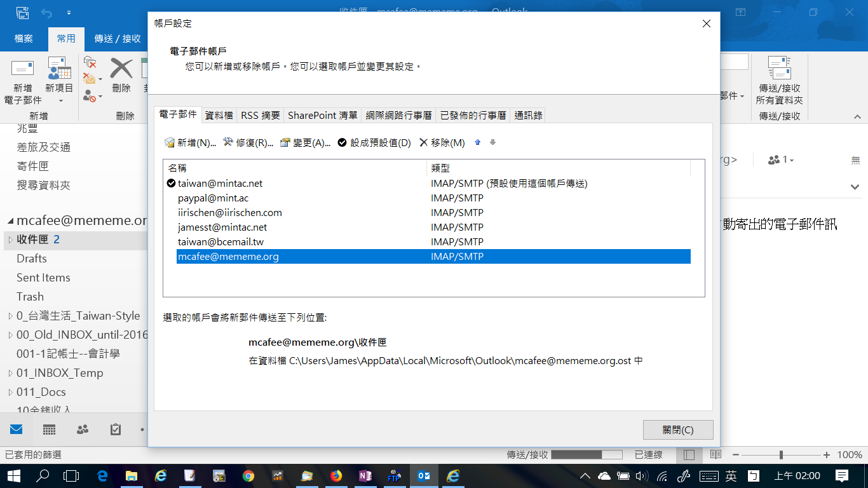
Task: Switch to the 資料檔 tab
Action: point(219,115)
